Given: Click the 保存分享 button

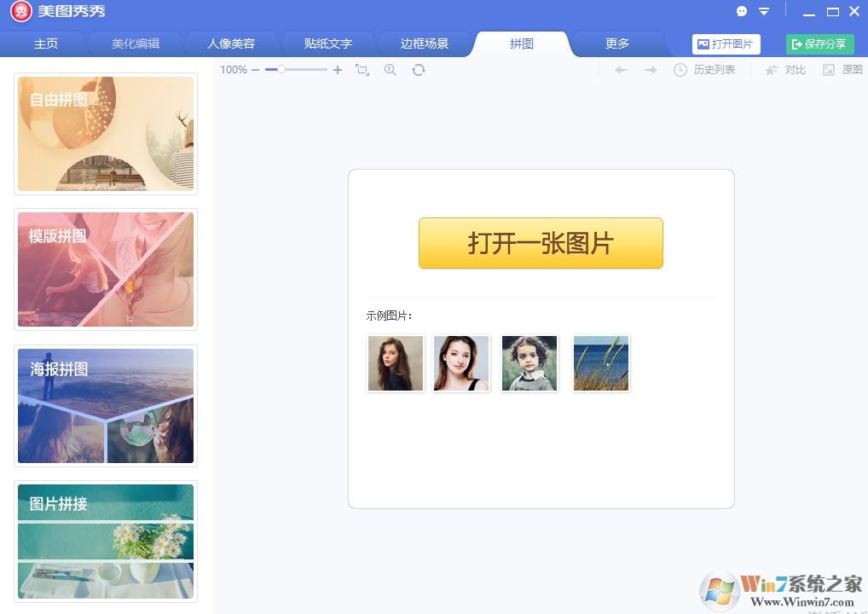Looking at the screenshot, I should (820, 44).
